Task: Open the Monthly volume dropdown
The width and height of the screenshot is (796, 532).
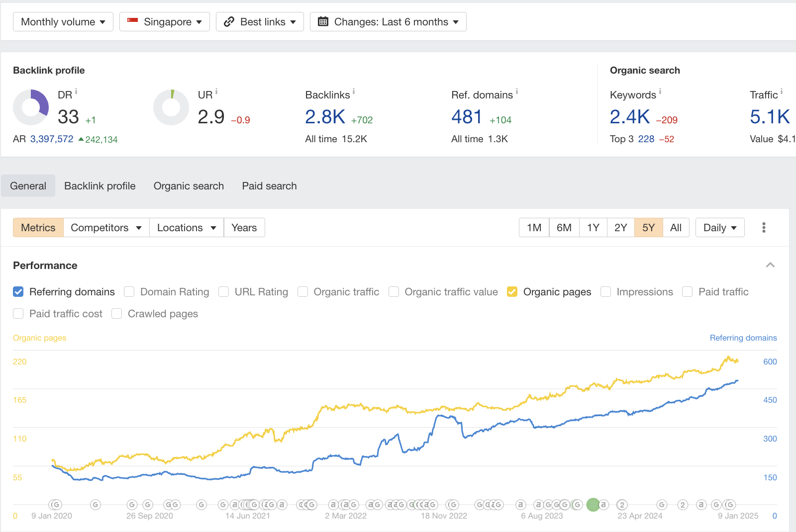Action: [x=63, y=22]
